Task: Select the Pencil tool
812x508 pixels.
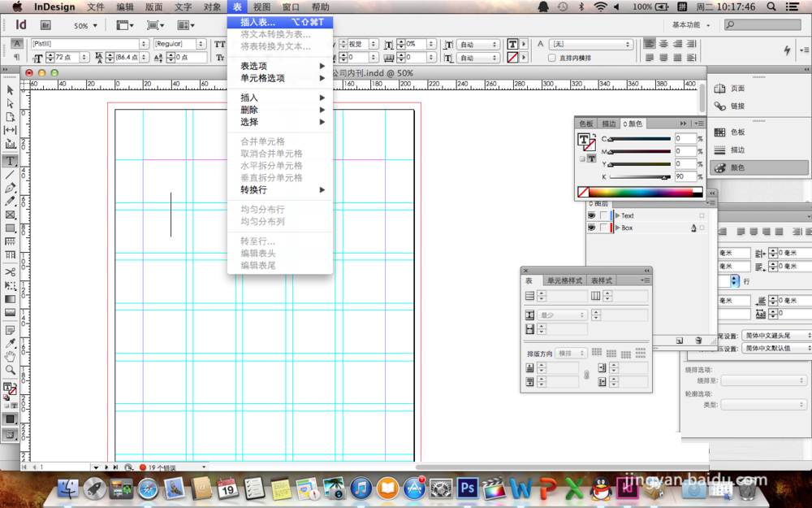Action: tap(10, 201)
